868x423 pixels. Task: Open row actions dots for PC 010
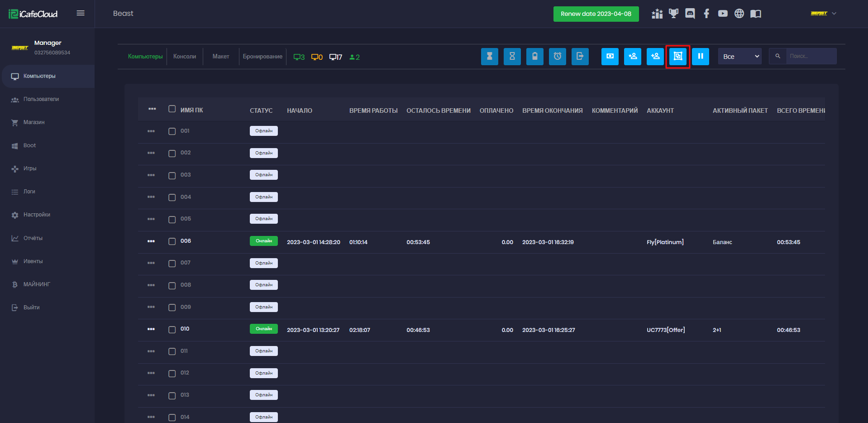[151, 329]
